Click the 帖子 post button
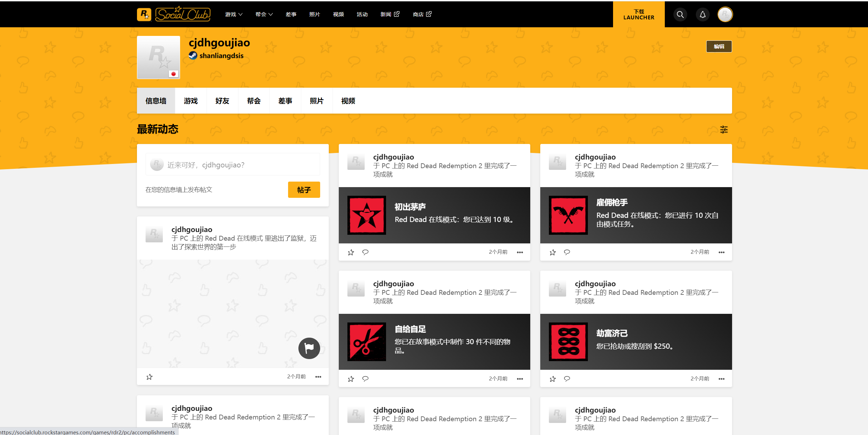 click(304, 190)
